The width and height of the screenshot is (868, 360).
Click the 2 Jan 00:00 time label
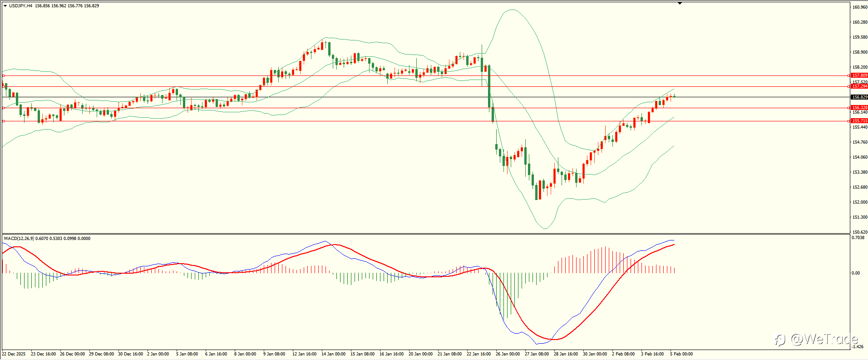pyautogui.click(x=158, y=354)
